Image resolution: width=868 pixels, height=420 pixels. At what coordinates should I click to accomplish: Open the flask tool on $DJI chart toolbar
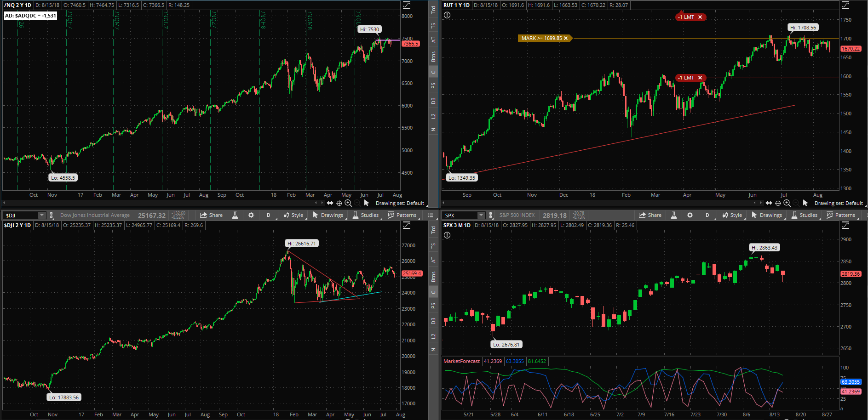pos(235,215)
